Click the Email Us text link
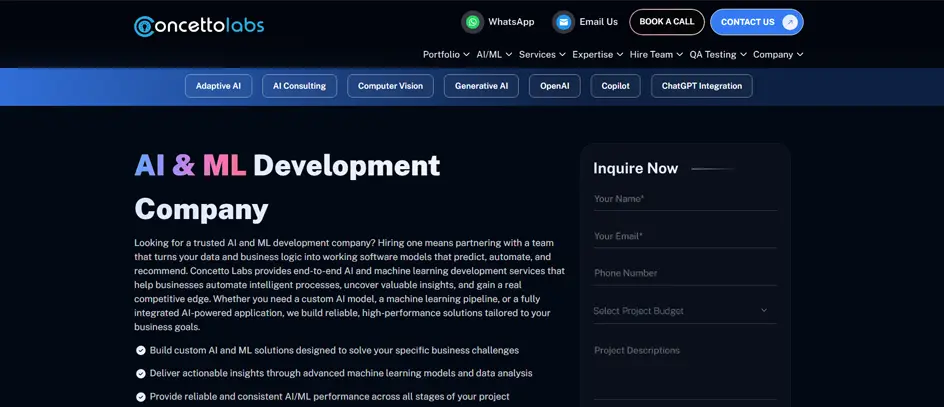 598,22
